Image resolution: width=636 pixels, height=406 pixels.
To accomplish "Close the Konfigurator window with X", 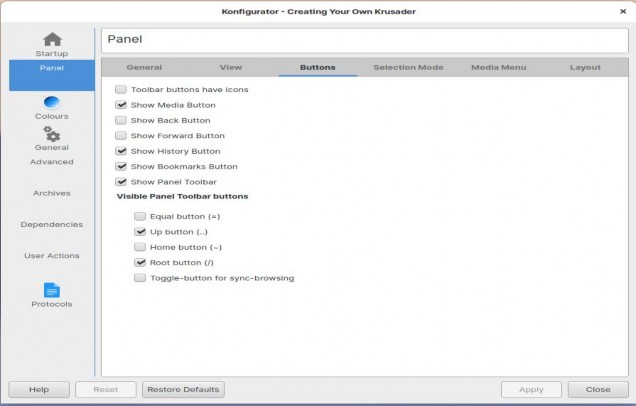I will (623, 11).
